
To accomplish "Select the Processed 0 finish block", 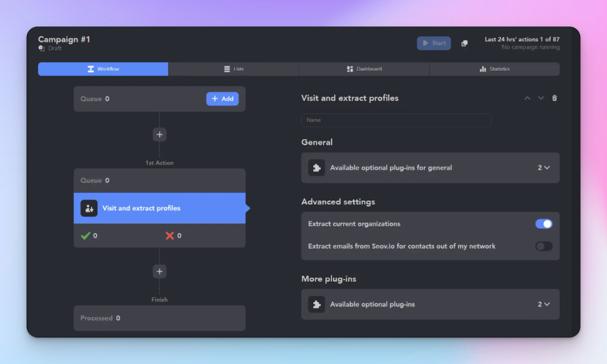I will (159, 318).
